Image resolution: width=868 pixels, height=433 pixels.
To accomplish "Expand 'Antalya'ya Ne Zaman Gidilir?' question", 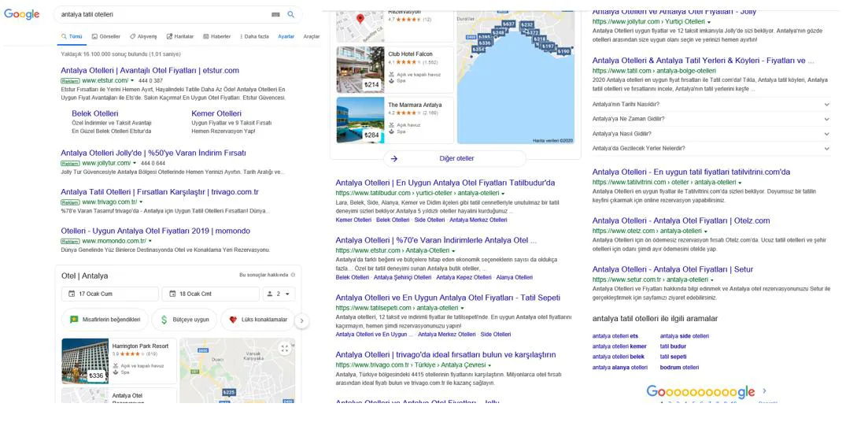I will [x=711, y=119].
